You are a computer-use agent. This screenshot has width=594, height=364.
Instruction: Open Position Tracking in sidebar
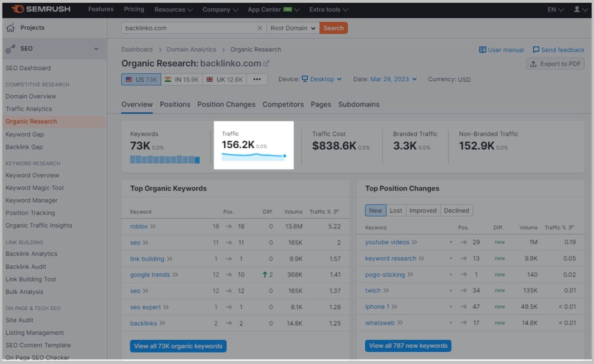click(x=30, y=213)
